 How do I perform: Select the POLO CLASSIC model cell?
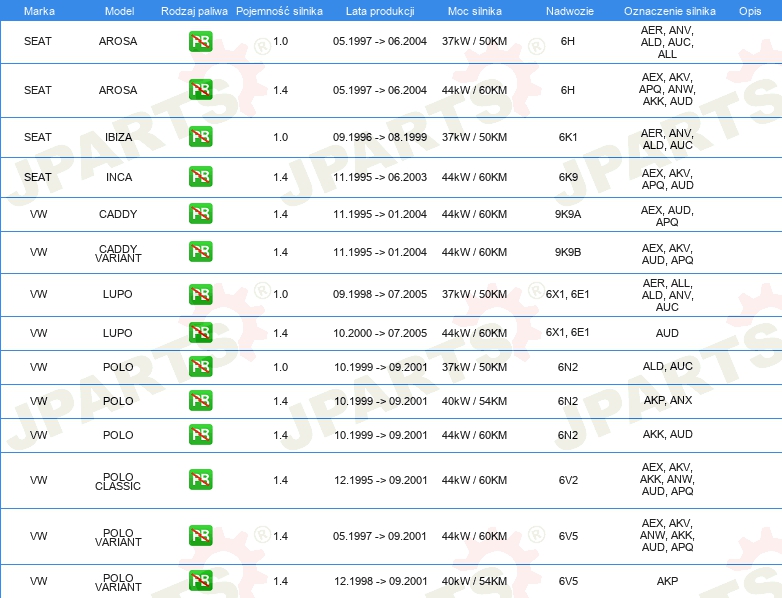point(118,481)
